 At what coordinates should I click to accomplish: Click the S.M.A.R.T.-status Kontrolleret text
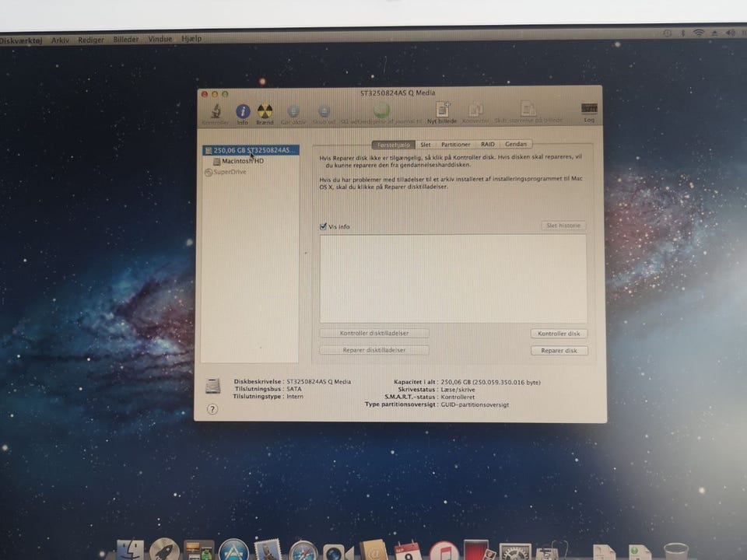[458, 397]
